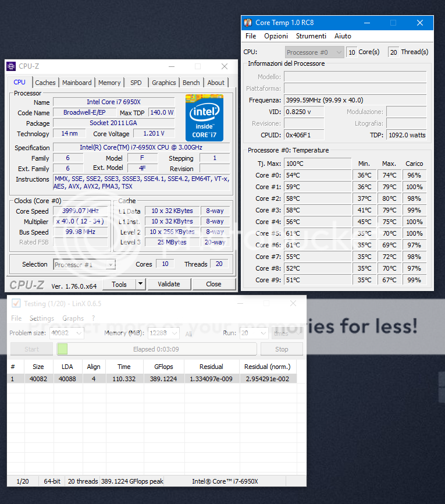Open the Tools dropdown arrow in CPU-Z
The image size is (445, 504).
point(140,284)
